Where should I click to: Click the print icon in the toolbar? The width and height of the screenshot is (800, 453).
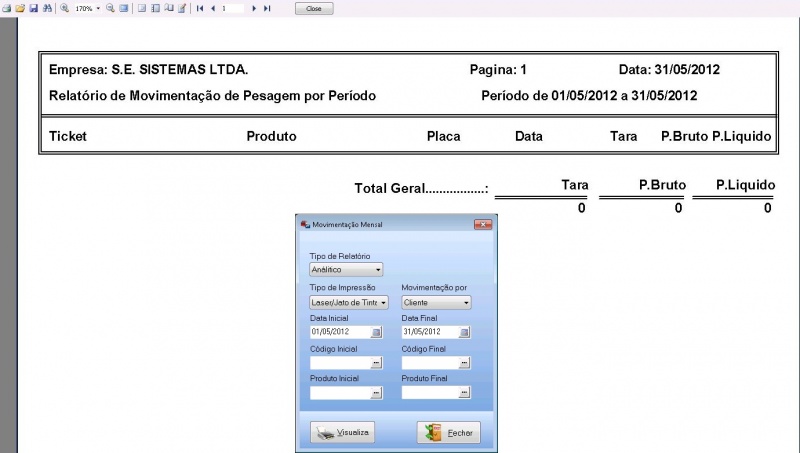(6, 8)
